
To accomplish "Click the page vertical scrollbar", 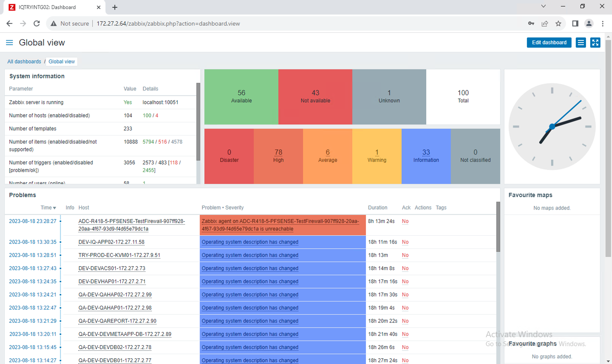I will click(608, 148).
